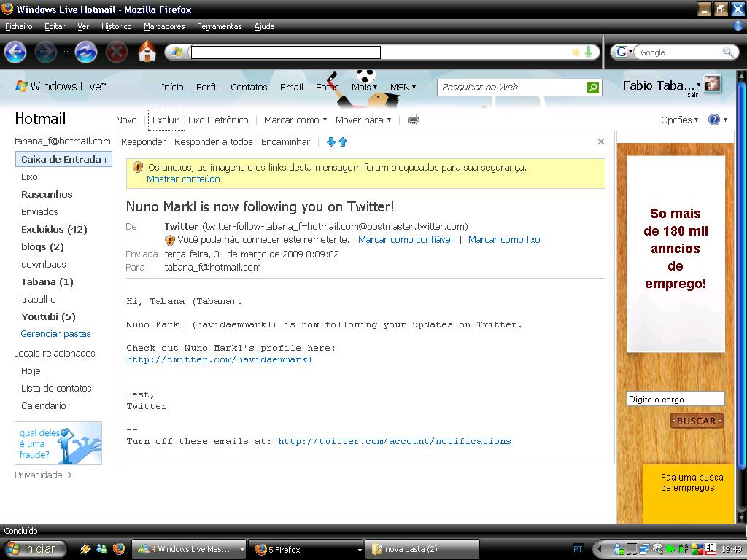Open the blue help question mark icon
The width and height of the screenshot is (747, 560).
[713, 120]
